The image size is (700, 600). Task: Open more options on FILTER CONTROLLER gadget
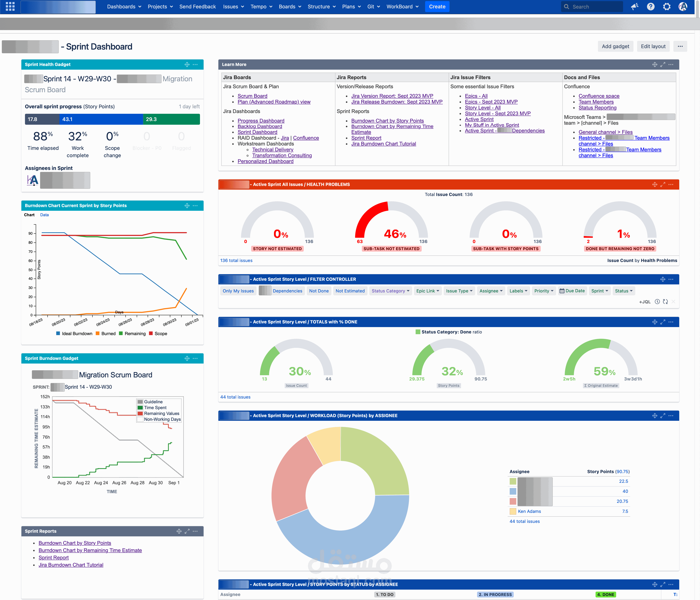pos(671,279)
